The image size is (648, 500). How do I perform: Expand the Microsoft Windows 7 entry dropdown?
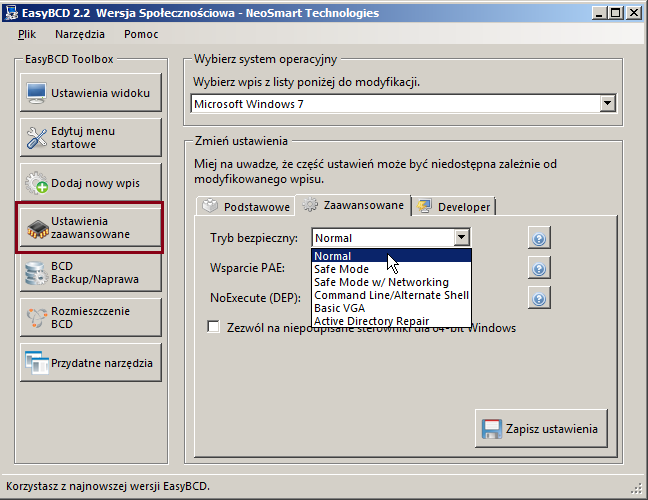(x=607, y=103)
